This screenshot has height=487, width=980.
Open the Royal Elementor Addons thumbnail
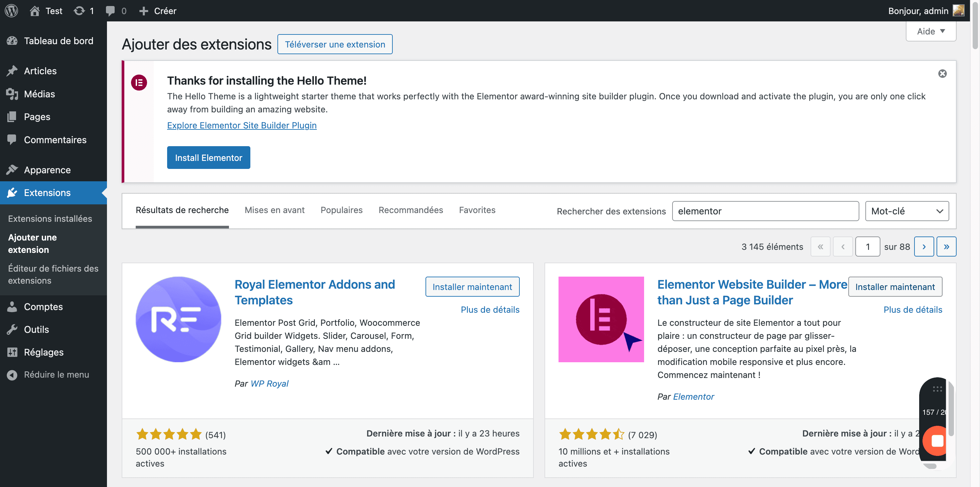point(178,319)
